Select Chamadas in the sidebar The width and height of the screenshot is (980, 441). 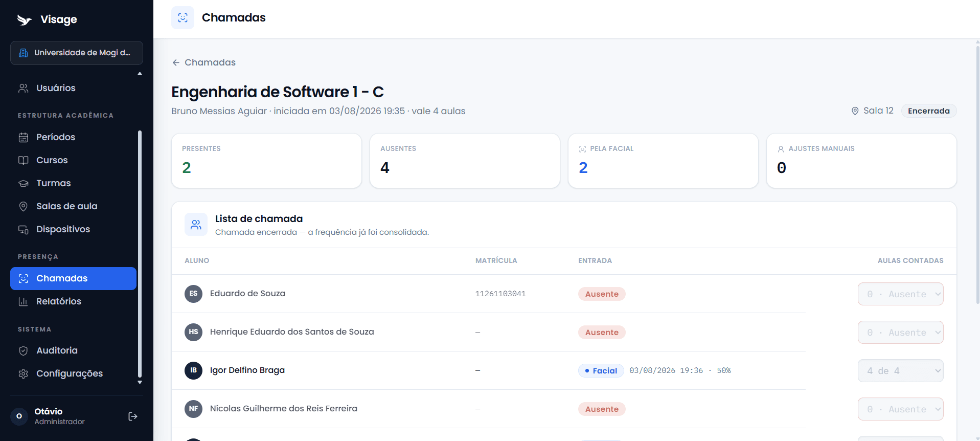[73, 278]
